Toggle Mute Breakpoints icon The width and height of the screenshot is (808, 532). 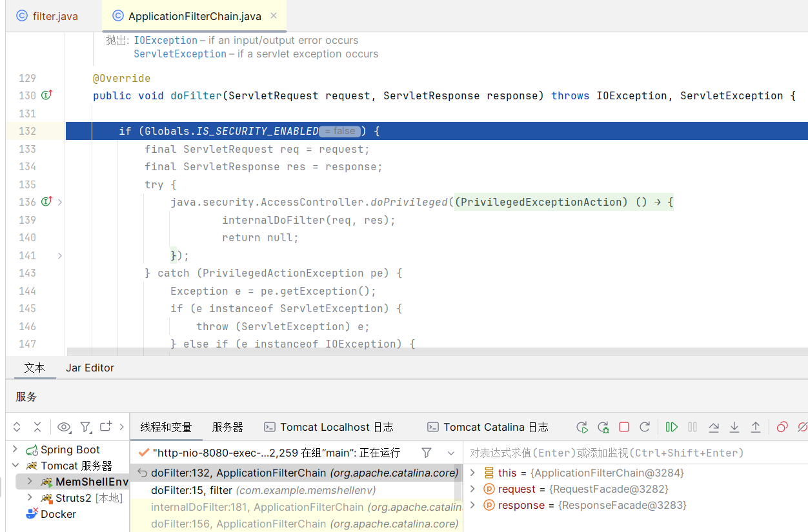(802, 427)
